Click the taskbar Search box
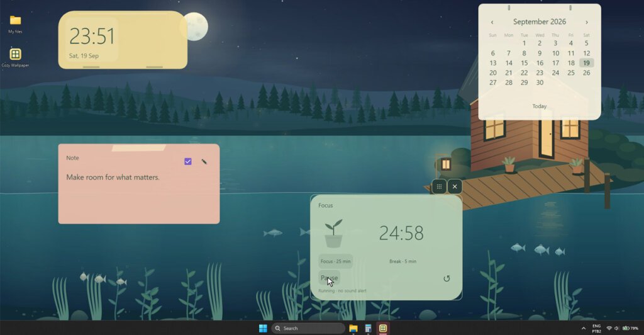Viewport: 644px width, 335px height. 308,328
